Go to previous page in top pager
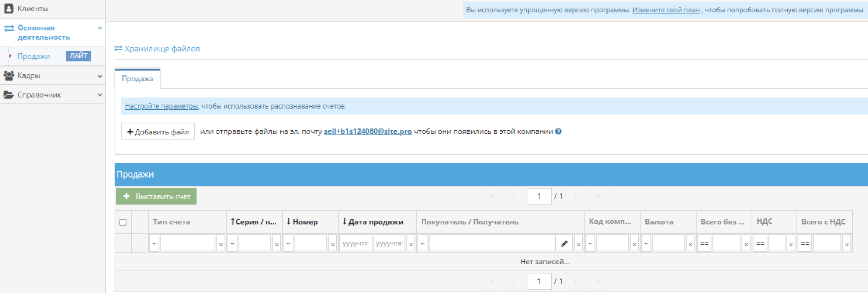Screen dimensions: 868x293 coord(514,196)
